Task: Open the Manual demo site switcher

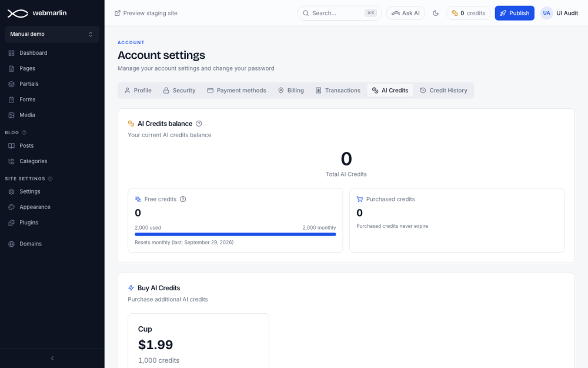Action: [x=52, y=34]
